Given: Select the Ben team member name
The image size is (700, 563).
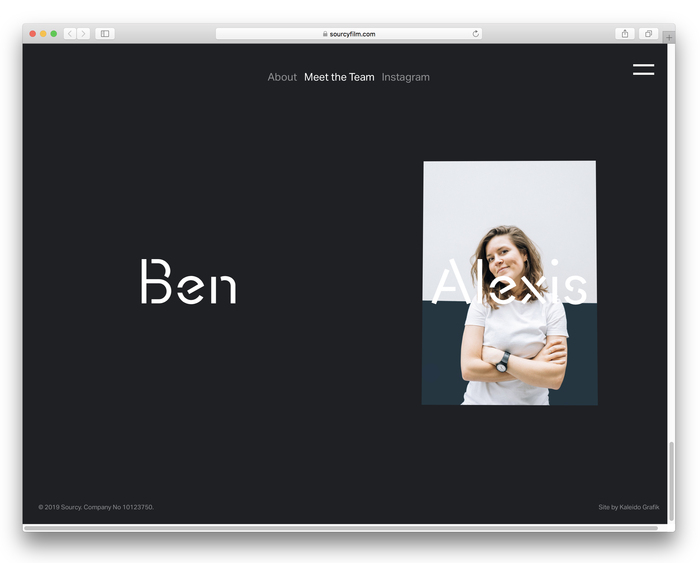Looking at the screenshot, I should pyautogui.click(x=189, y=282).
